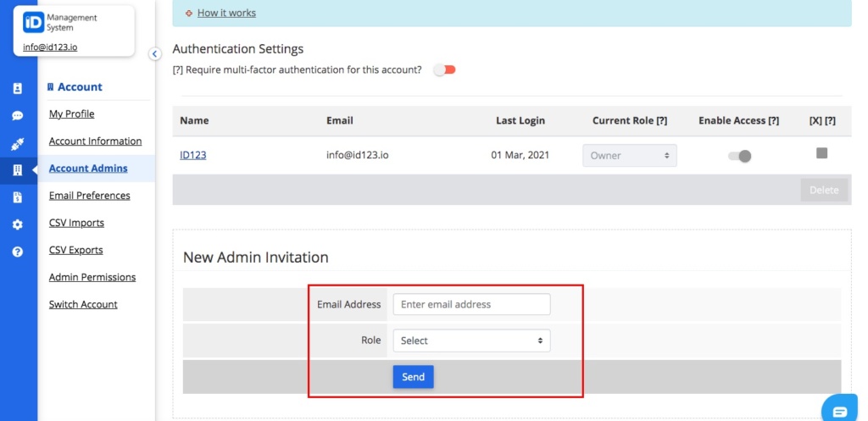Viewport: 868px width, 421px height.
Task: Open the ID123 admin name link
Action: pyautogui.click(x=192, y=155)
